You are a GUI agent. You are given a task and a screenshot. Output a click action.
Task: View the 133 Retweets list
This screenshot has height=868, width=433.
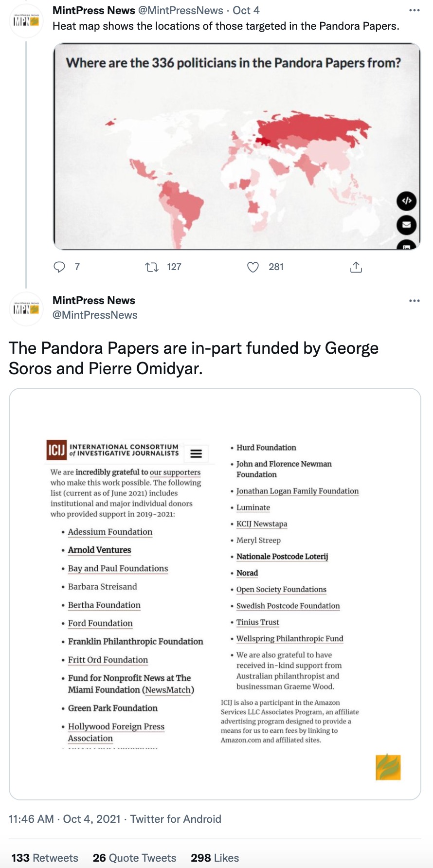coord(45,858)
